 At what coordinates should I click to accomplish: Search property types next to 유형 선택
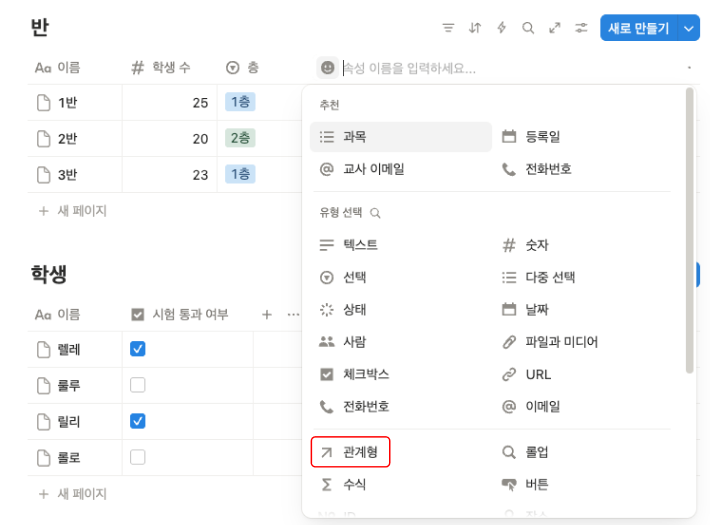[x=375, y=213]
